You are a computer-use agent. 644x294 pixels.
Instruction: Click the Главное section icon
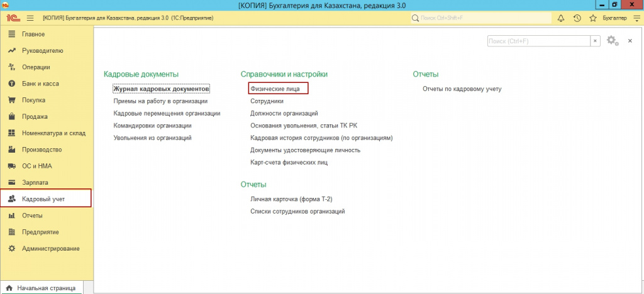[x=12, y=34]
